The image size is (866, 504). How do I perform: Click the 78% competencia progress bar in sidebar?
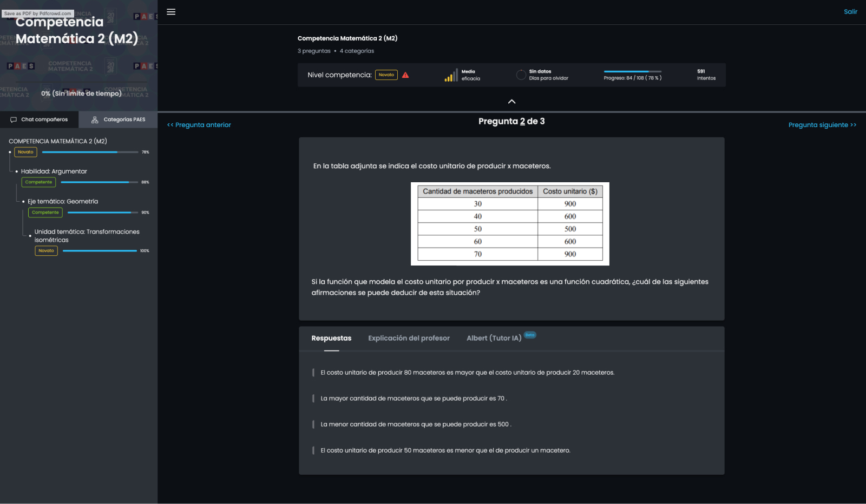click(90, 152)
